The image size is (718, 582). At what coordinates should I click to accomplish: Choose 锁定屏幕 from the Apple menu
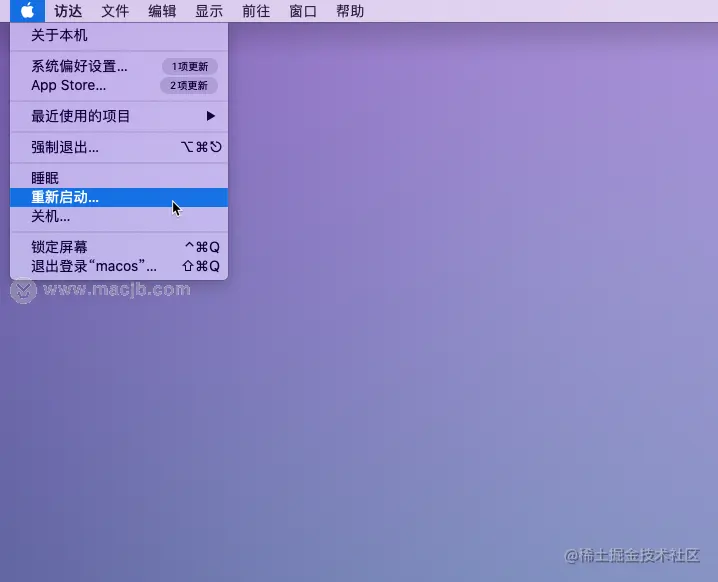(x=119, y=247)
